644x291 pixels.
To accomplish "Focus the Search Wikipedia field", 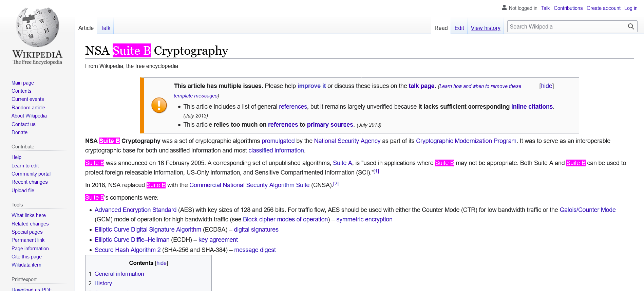I will 567,26.
